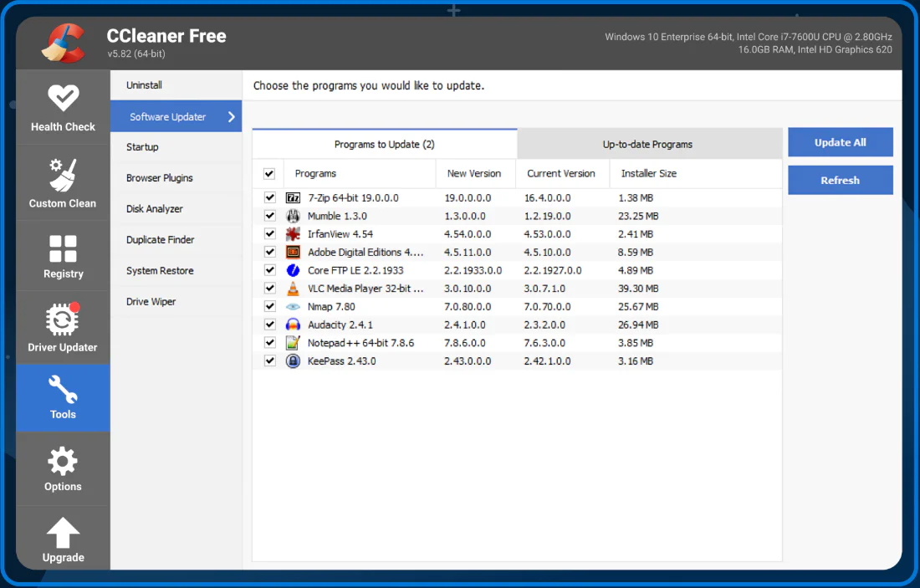This screenshot has height=588, width=920.
Task: Open the Health Check panel
Action: point(63,107)
